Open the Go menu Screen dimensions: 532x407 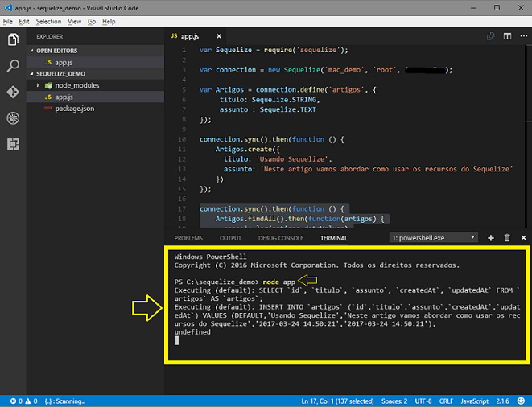(x=92, y=22)
